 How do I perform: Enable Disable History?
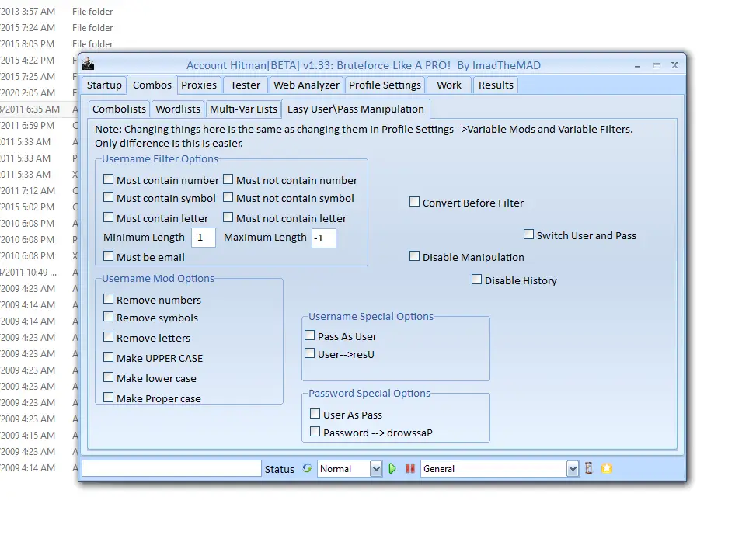tap(476, 280)
